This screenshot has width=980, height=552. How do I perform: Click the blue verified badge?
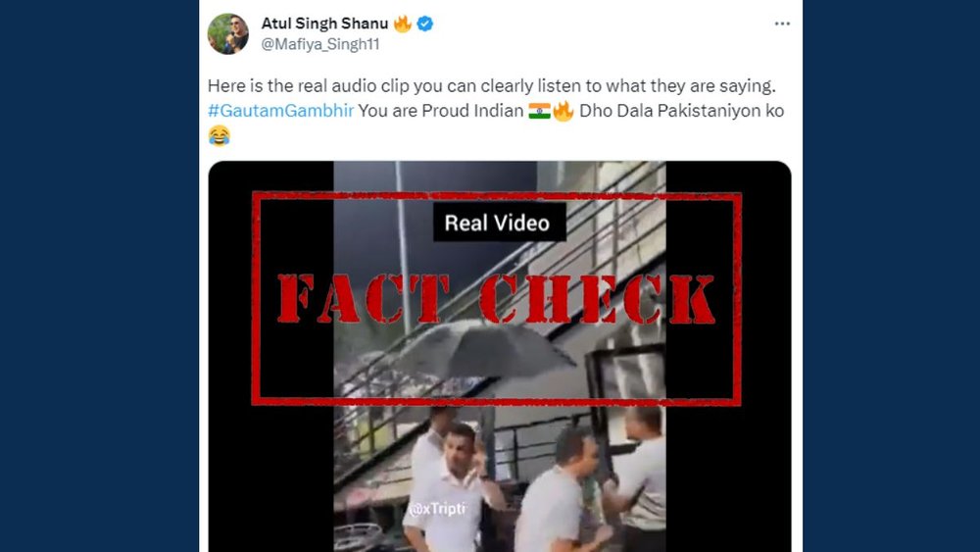coord(425,24)
